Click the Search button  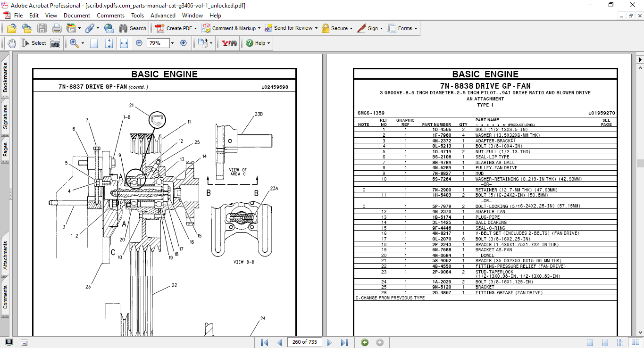coord(133,28)
